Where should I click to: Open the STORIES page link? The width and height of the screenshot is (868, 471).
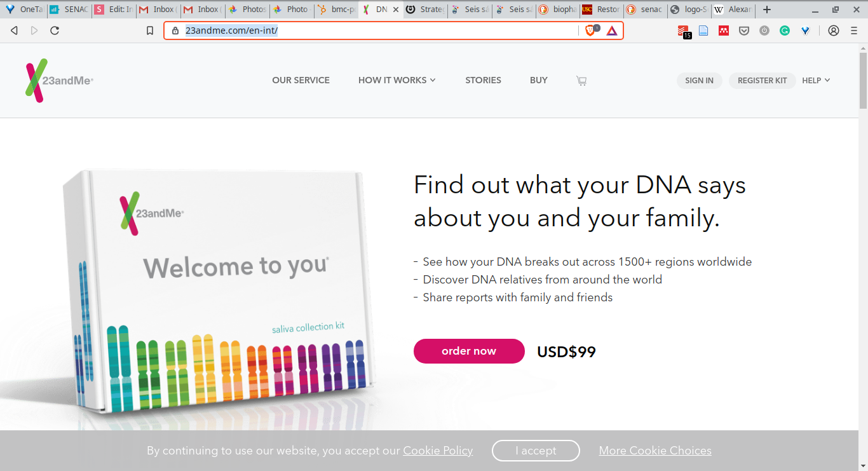point(483,80)
